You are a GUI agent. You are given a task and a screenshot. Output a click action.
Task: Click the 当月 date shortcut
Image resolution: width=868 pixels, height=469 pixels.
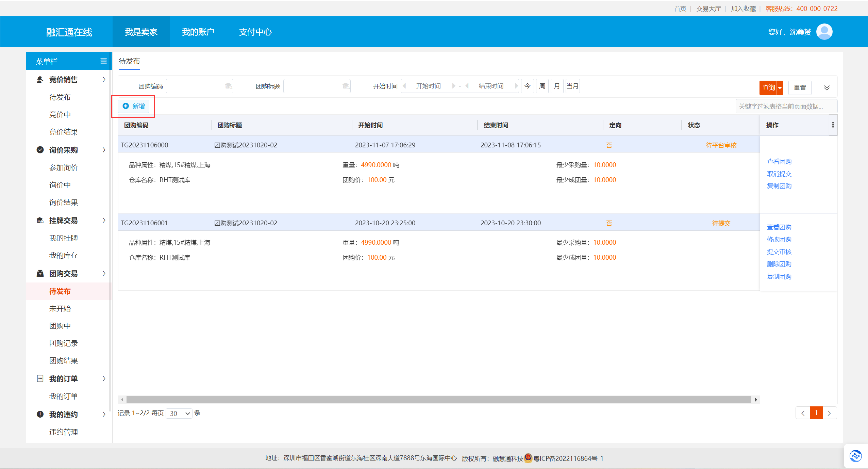pyautogui.click(x=572, y=86)
